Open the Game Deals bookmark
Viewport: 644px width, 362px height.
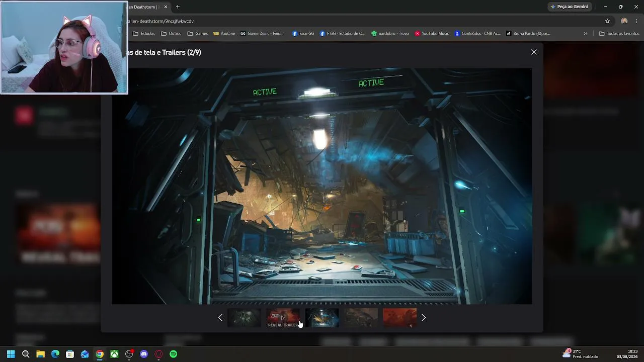(262, 34)
